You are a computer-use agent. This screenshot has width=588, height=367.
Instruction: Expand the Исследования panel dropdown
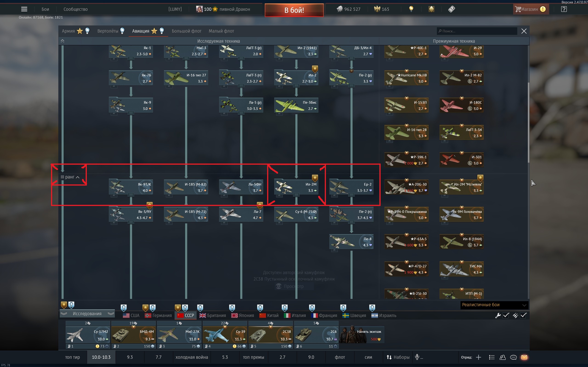[x=87, y=314]
